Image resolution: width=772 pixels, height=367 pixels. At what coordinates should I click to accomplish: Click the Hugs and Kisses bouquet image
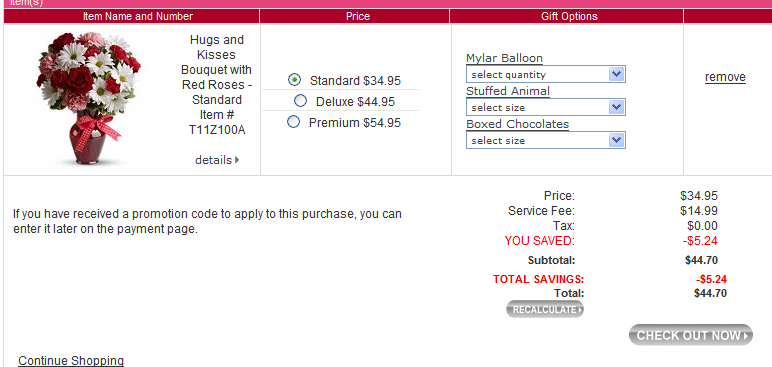pos(89,99)
